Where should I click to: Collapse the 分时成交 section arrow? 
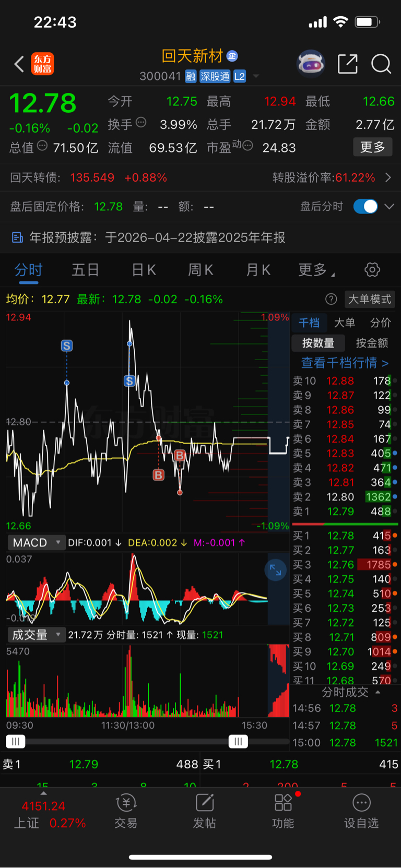[378, 692]
